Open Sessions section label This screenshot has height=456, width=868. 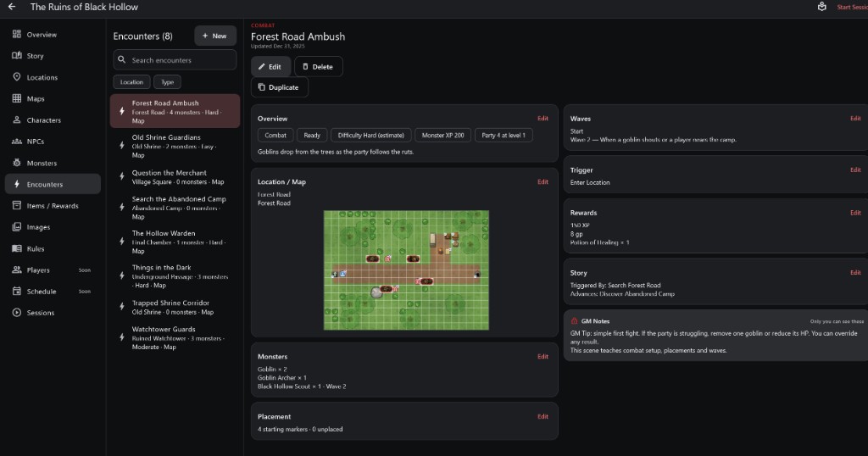click(41, 313)
